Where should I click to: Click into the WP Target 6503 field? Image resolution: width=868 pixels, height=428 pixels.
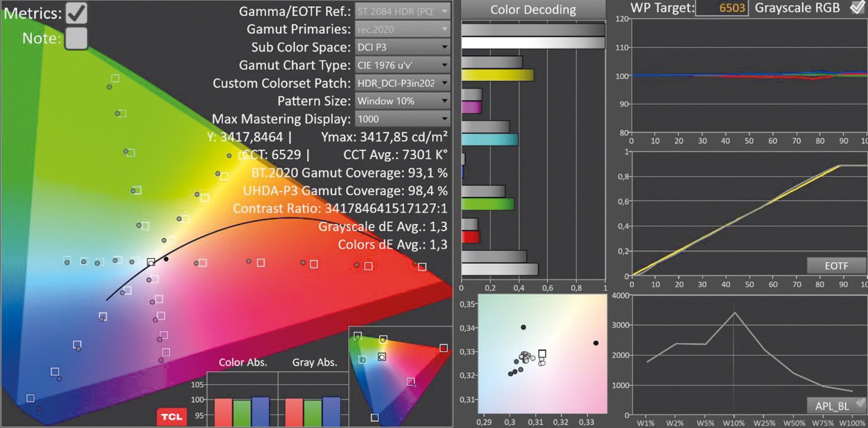723,8
